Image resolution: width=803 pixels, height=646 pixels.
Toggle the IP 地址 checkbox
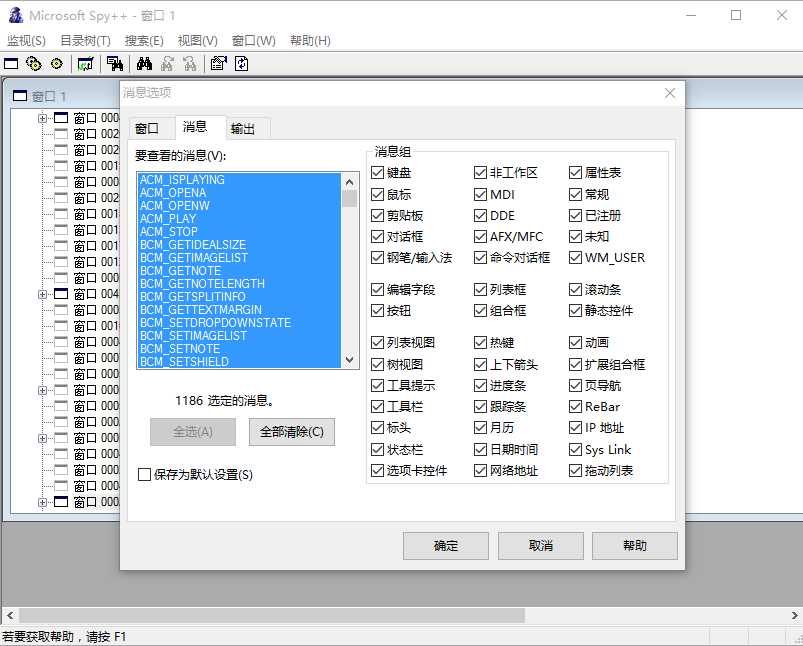[x=575, y=428]
